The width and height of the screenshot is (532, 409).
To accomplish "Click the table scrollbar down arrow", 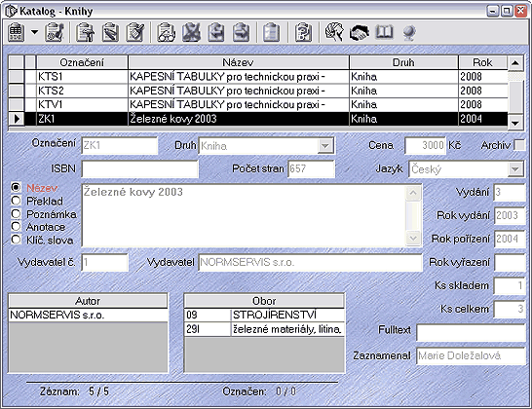I will point(515,123).
